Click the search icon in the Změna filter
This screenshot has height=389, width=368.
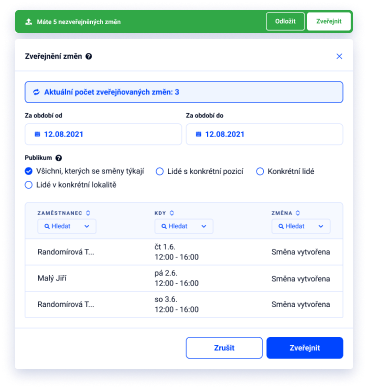pos(281,226)
